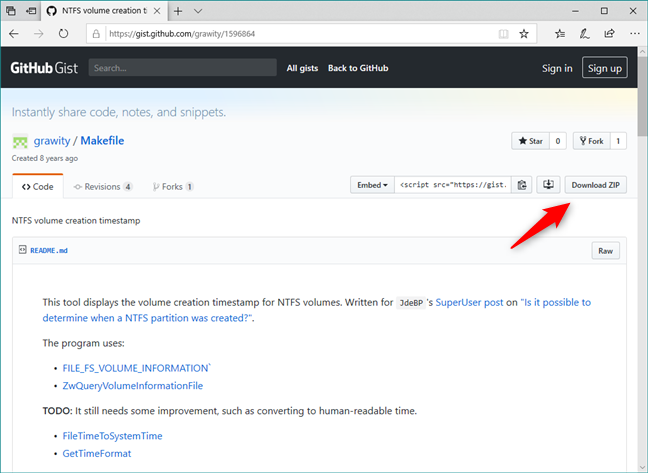Screen dimensions: 648x473
Task: Click the Share page icon
Action: pyautogui.click(x=610, y=34)
